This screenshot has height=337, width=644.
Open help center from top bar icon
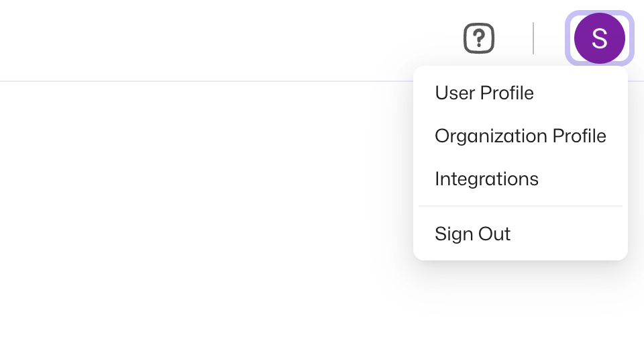[x=479, y=38]
